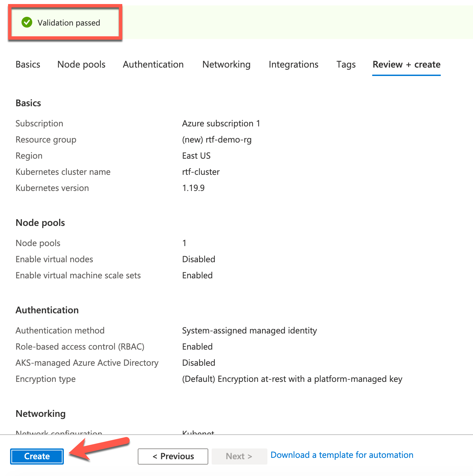Click AKS-managed Azure Active Directory label
Screen dimensions: 473x476
(87, 363)
